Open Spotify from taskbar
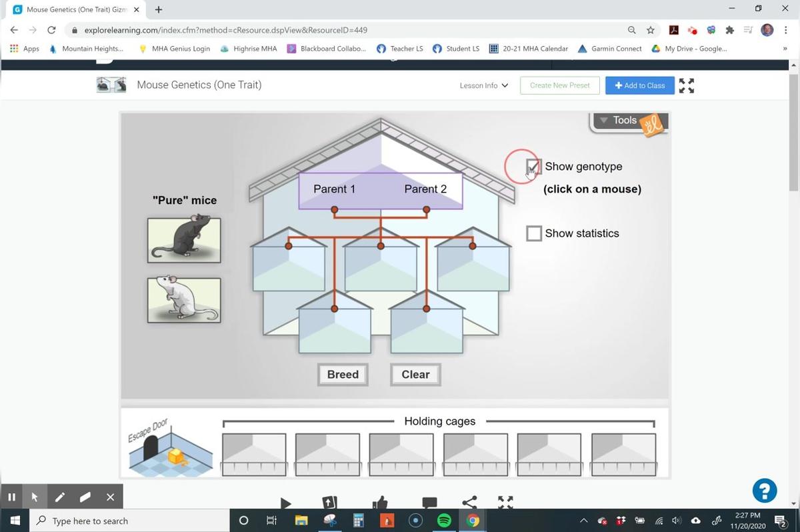The image size is (800, 532). click(444, 521)
